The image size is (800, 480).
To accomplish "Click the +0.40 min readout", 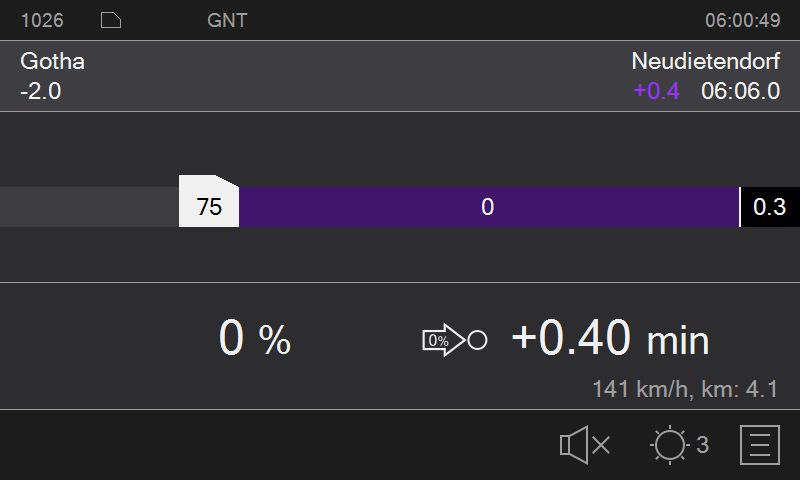I will [x=610, y=338].
